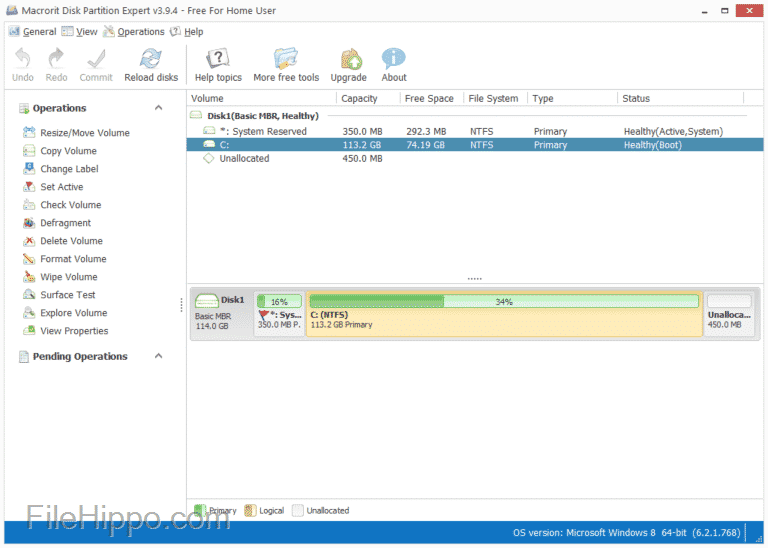Select the Unallocated 450.0 MB row

(x=244, y=159)
